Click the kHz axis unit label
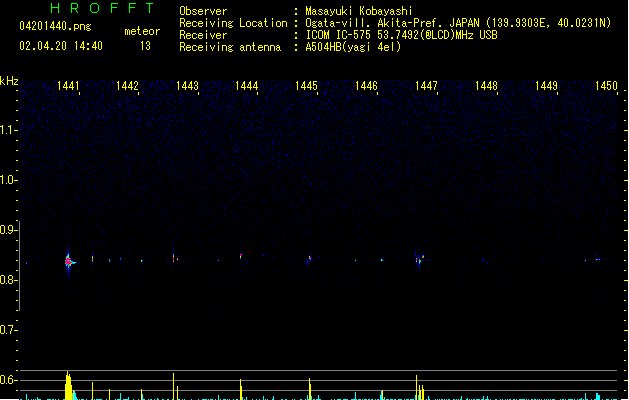This screenshot has height=400, width=629. click(x=9, y=81)
